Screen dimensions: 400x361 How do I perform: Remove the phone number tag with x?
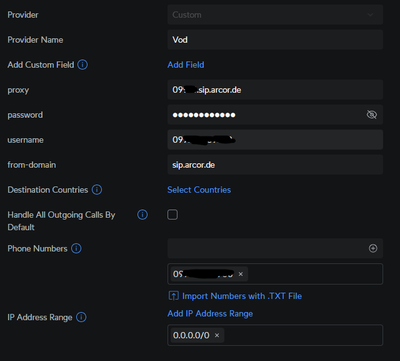[241, 274]
